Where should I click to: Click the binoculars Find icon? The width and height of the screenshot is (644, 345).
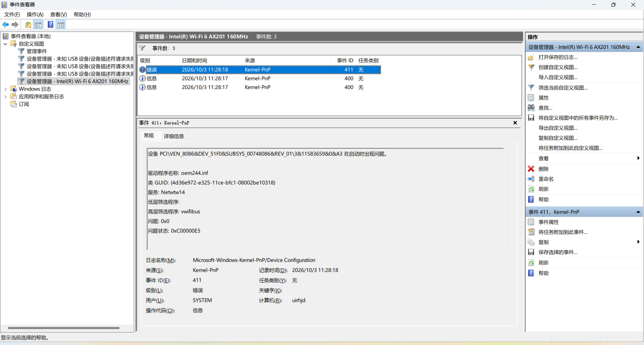(531, 108)
